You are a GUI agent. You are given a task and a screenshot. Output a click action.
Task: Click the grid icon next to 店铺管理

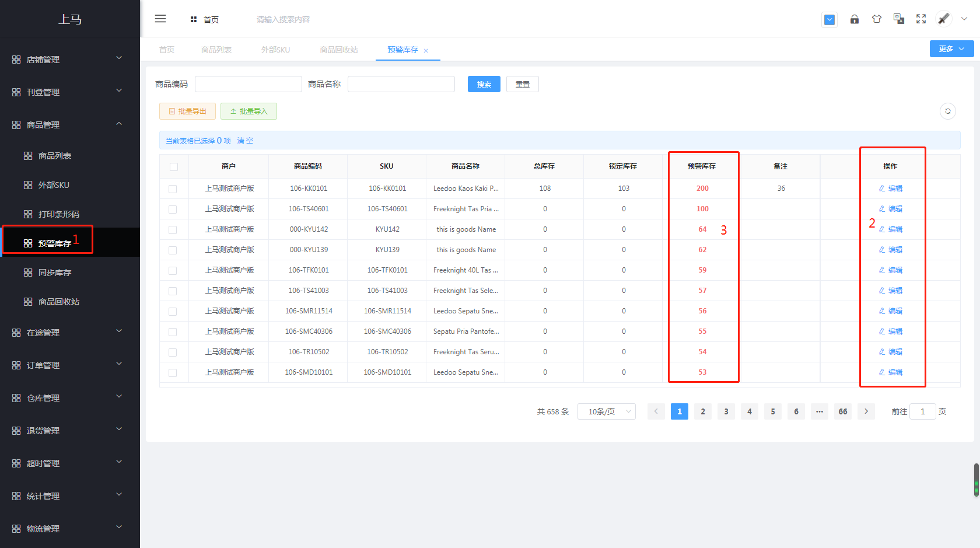pyautogui.click(x=16, y=60)
